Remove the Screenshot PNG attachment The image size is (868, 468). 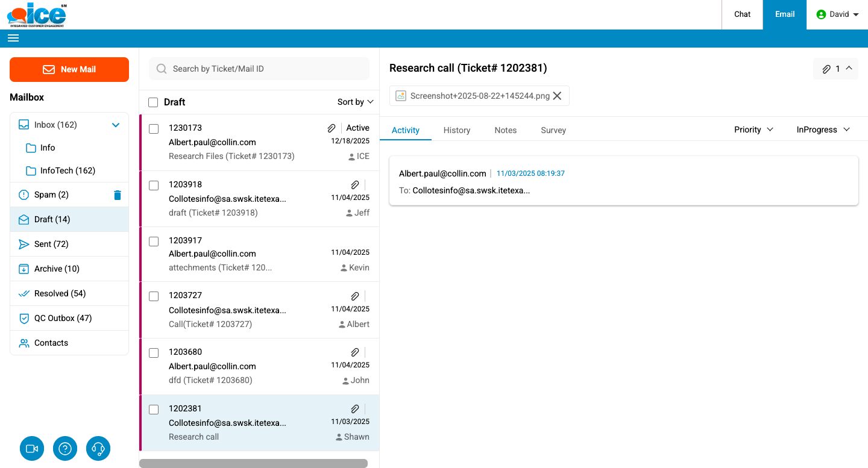click(557, 96)
